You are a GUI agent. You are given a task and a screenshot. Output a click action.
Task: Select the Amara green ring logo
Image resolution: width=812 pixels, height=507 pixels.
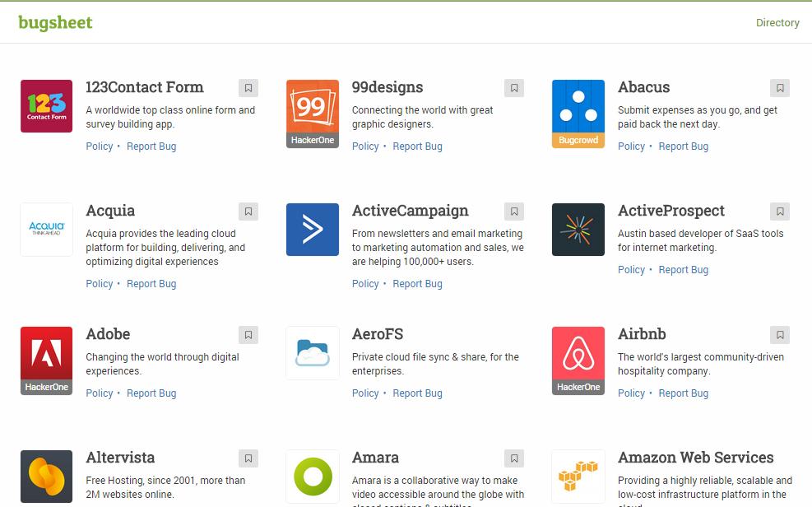point(313,477)
